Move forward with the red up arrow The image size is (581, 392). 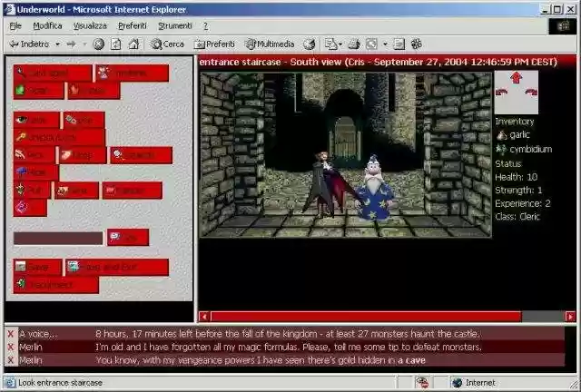pyautogui.click(x=517, y=77)
